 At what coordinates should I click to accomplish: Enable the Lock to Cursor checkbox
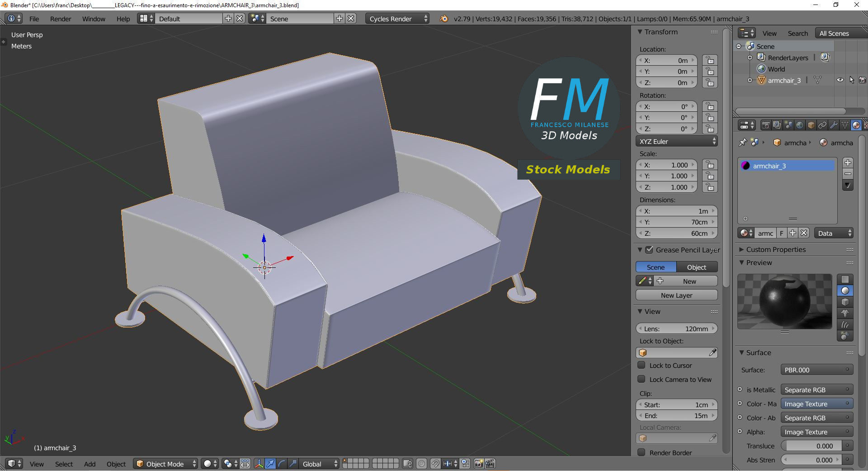coord(641,365)
